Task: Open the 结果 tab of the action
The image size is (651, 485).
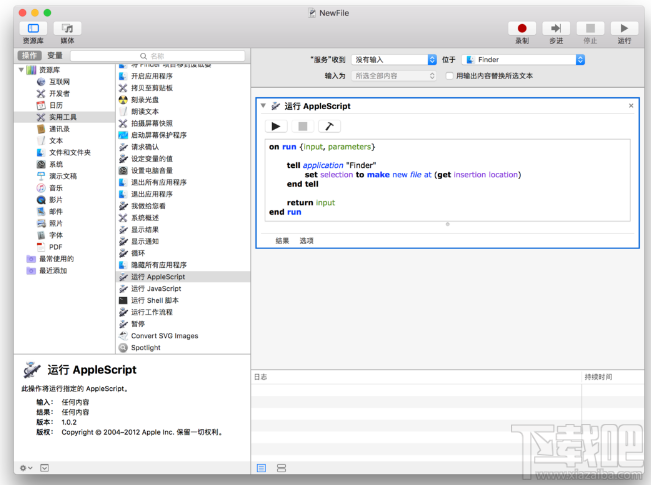Action: point(282,240)
